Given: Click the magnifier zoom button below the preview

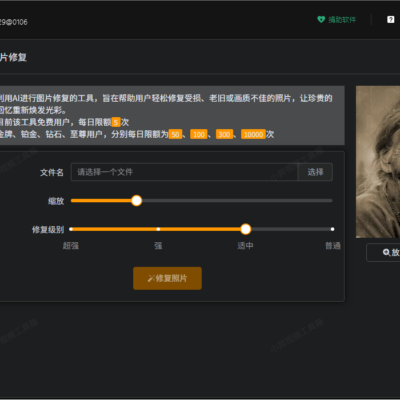Looking at the screenshot, I should [383, 252].
